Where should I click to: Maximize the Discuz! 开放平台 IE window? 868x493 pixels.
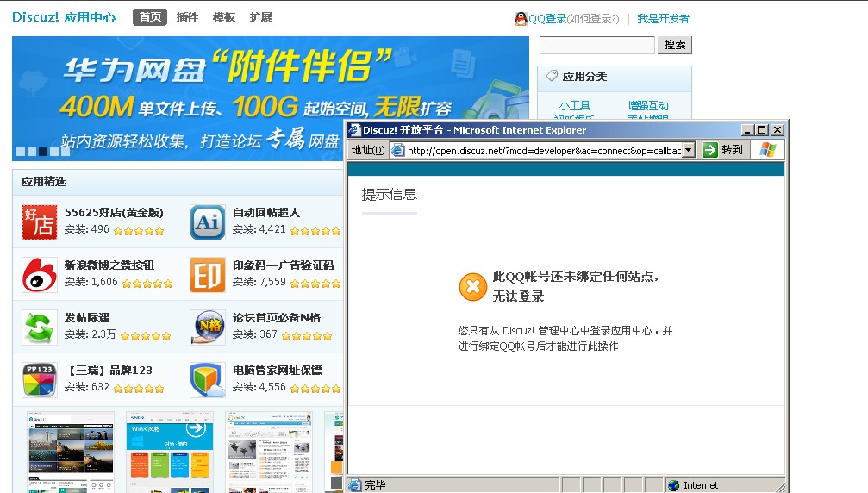761,130
